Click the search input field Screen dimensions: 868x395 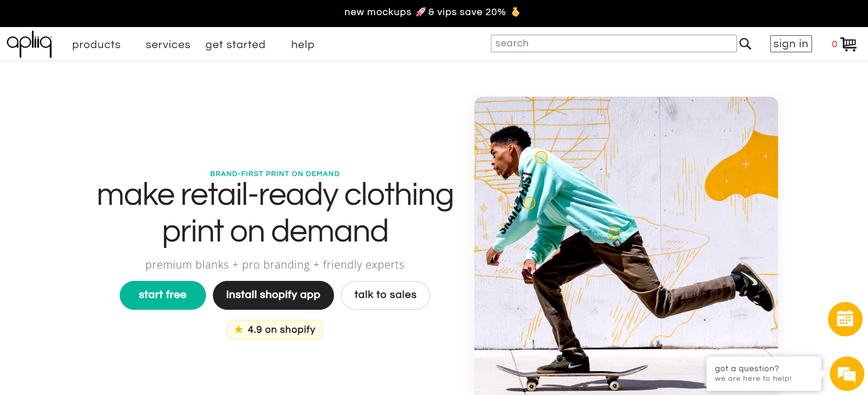click(613, 44)
